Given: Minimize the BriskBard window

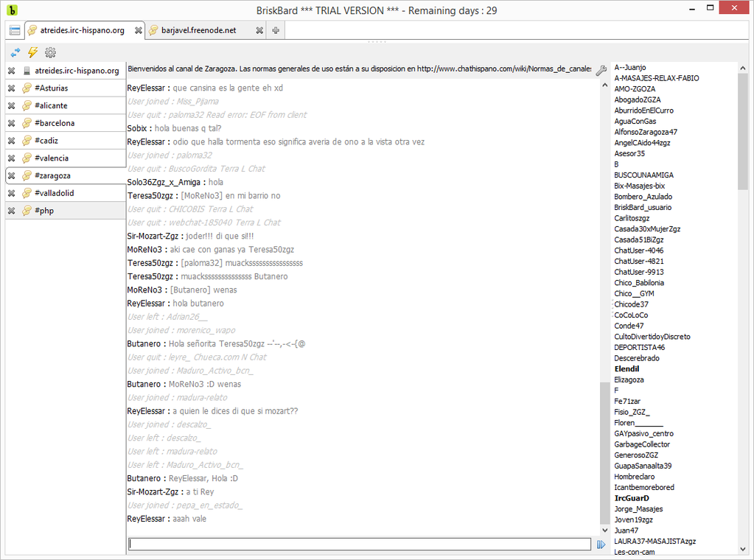Looking at the screenshot, I should point(692,8).
